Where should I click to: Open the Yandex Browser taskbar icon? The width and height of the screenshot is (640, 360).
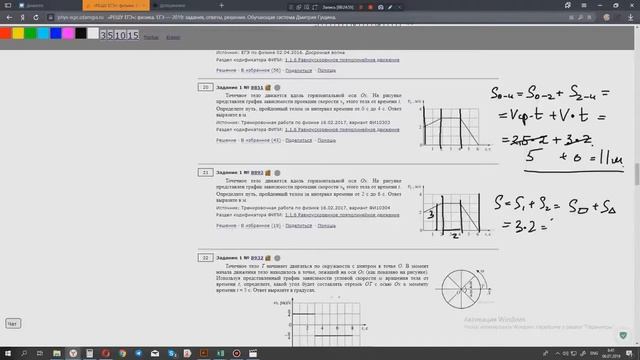[x=73, y=353]
